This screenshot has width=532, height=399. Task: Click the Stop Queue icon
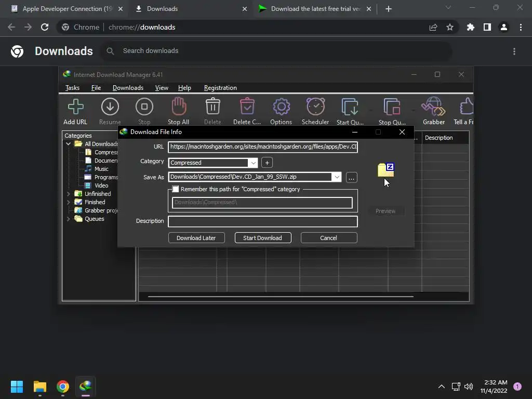click(392, 107)
